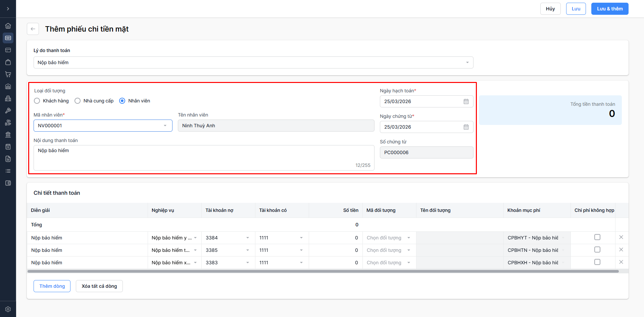Click the shopping cart sidebar icon
Viewport: 644px width, 317px height.
tap(8, 74)
